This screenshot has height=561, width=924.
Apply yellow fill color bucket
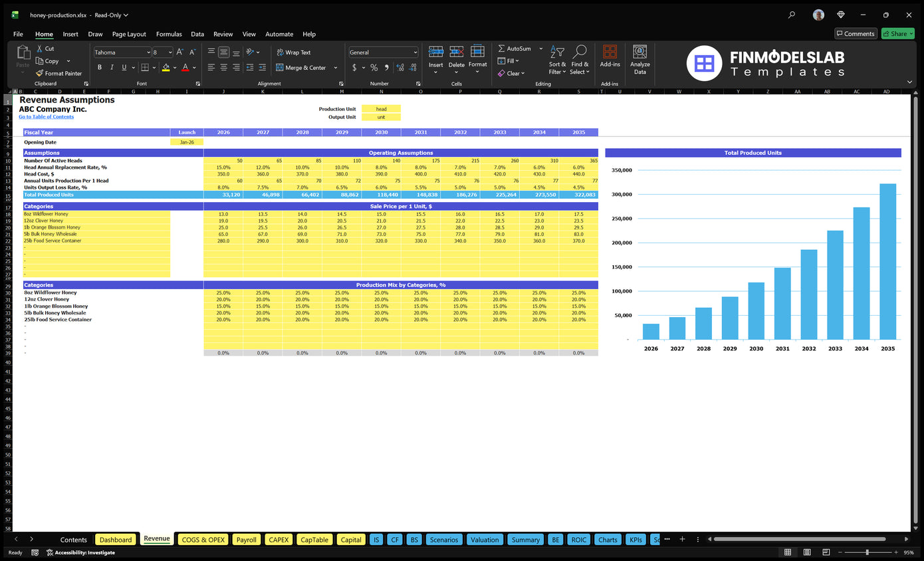[166, 67]
